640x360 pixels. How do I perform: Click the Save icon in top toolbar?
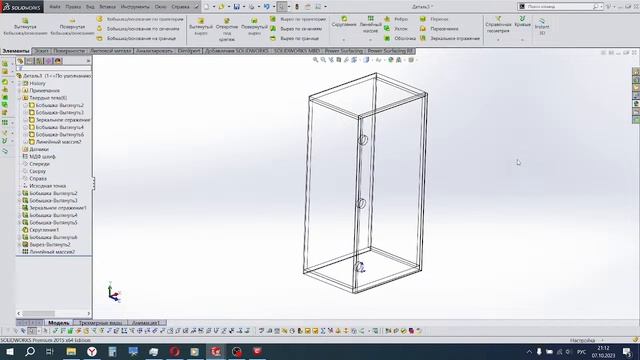pyautogui.click(x=236, y=7)
